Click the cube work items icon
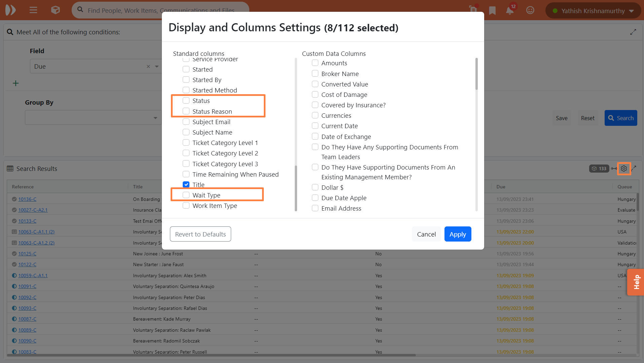This screenshot has height=363, width=644. (x=56, y=10)
